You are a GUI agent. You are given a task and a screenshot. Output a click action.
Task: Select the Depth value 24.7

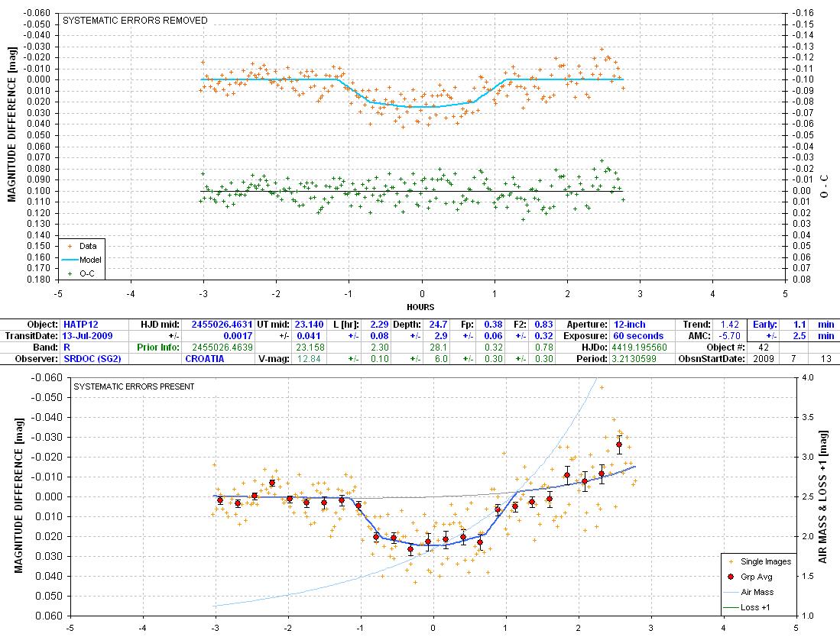tap(438, 325)
